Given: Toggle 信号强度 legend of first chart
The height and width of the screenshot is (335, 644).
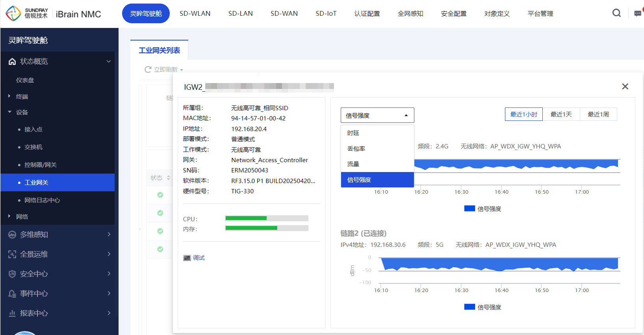Looking at the screenshot, I should [483, 209].
